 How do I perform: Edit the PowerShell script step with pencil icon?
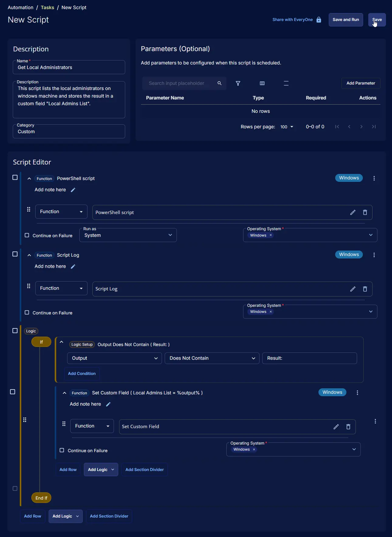click(352, 213)
